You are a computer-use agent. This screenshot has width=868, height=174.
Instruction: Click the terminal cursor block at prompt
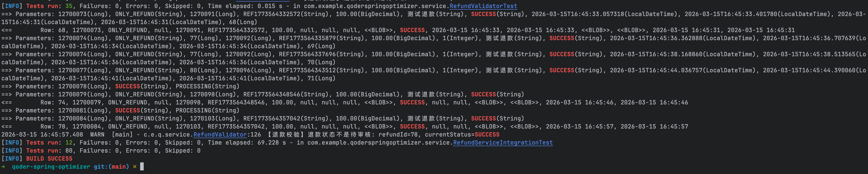142,167
